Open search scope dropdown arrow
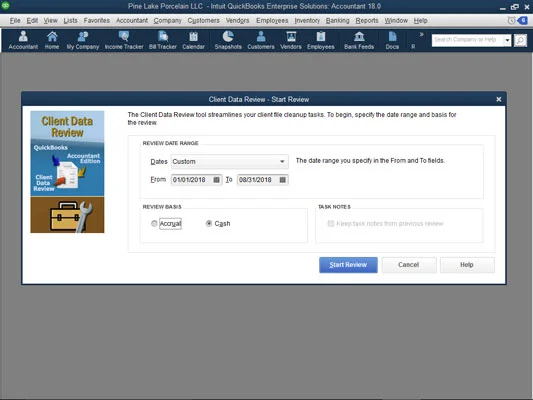 click(507, 40)
